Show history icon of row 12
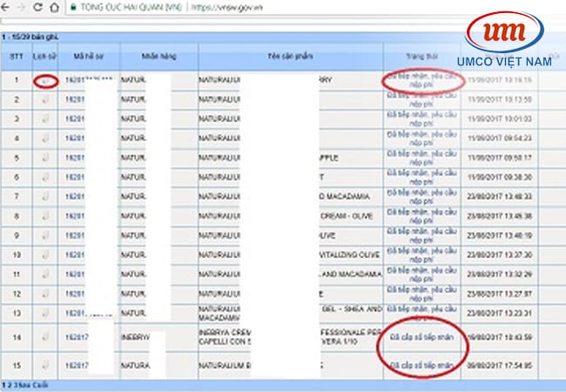 pos(45,294)
